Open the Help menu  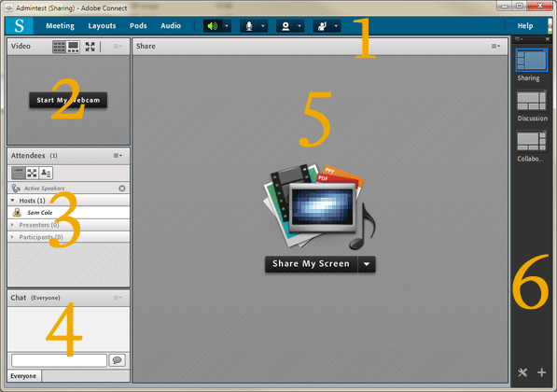[525, 25]
